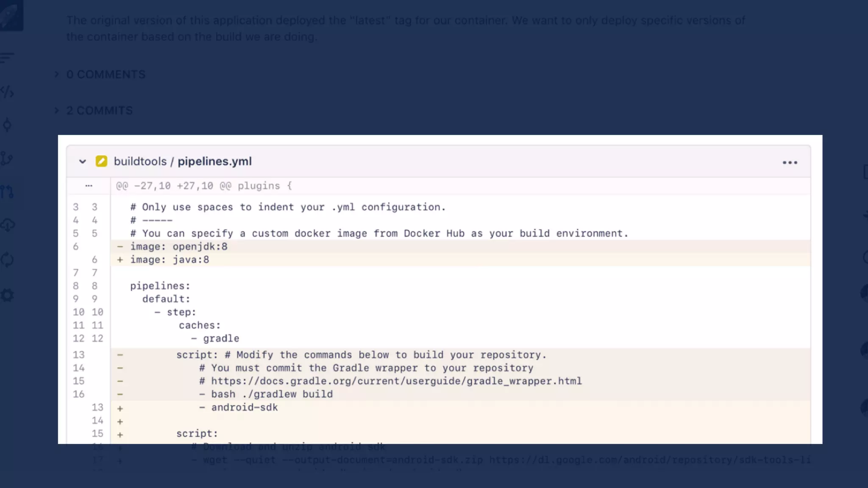This screenshot has height=488, width=868.
Task: Click the pipelines.yml file name
Action: coord(214,161)
